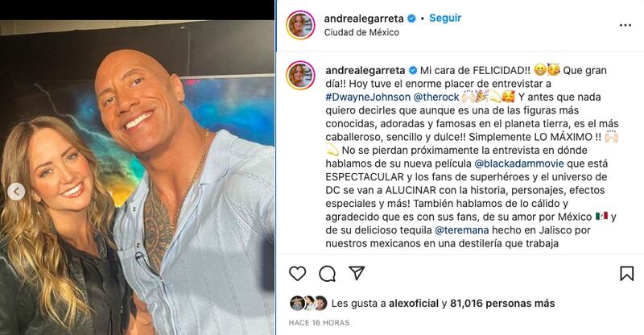Screen dimensions: 644x335
Task: Click the liker avatars next to Les gusta
Action: click(x=308, y=304)
